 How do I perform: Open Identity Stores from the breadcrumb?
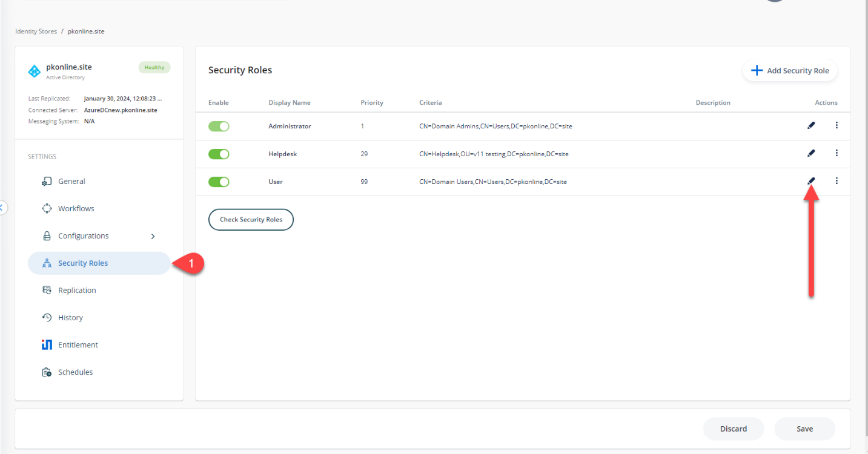point(36,31)
